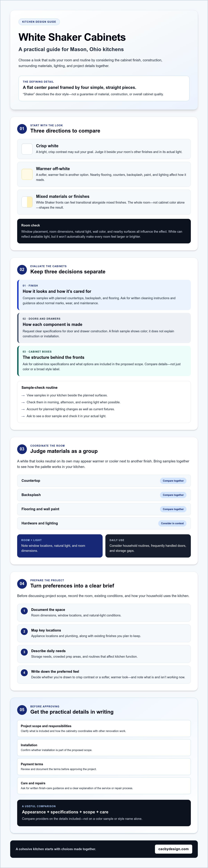Click step 4 circle beside preferred feel
Screen dimensions: 208x868
[24, 672]
